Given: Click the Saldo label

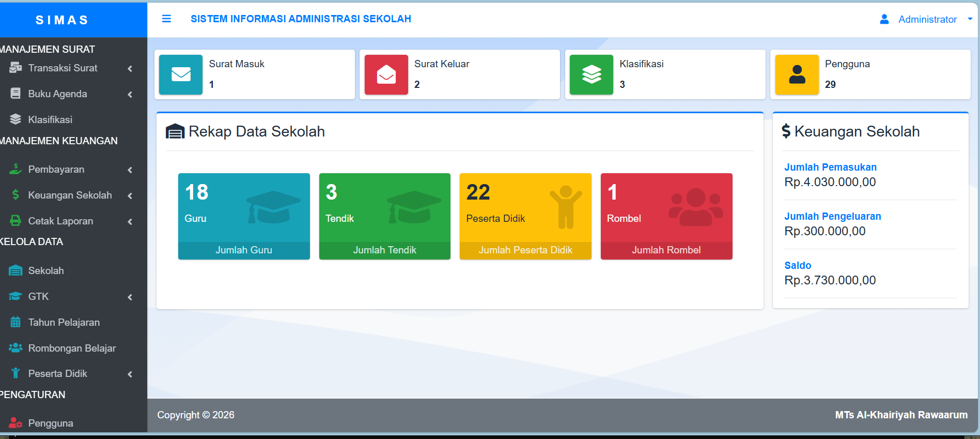Looking at the screenshot, I should pyautogui.click(x=798, y=265).
